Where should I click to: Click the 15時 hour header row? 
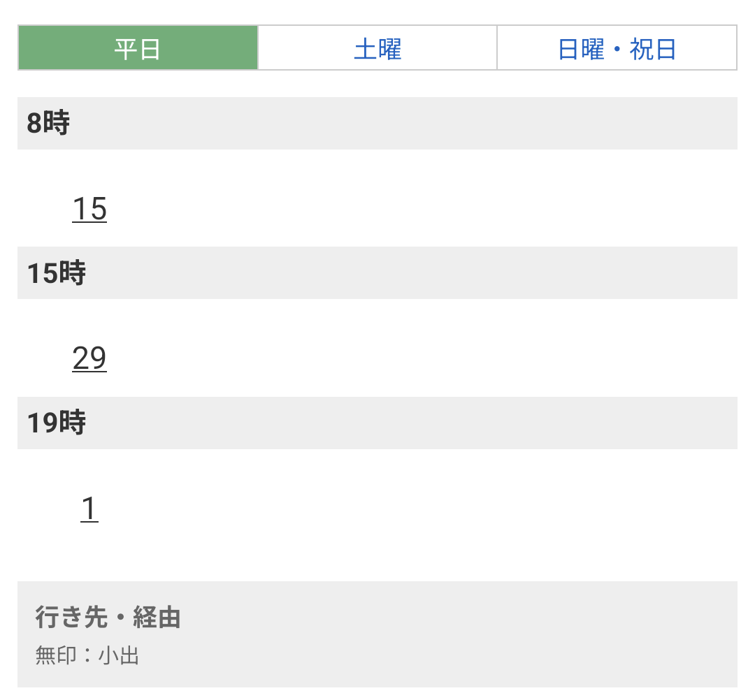pyautogui.click(x=377, y=272)
